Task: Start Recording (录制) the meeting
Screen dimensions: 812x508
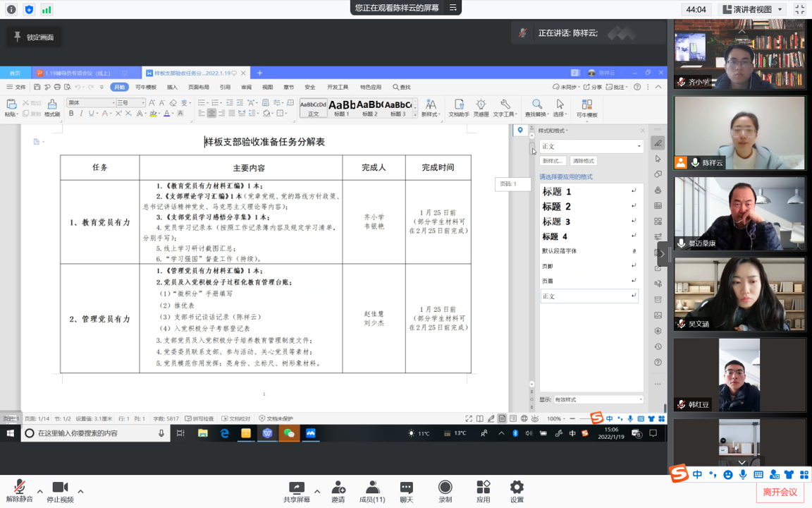Action: pyautogui.click(x=445, y=491)
